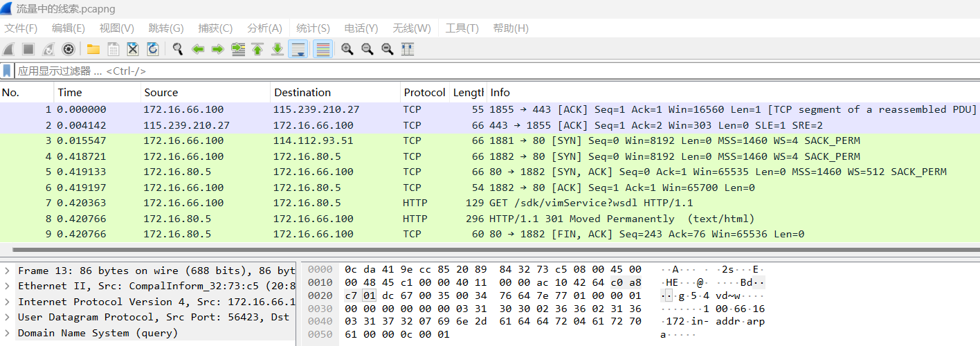This screenshot has width=980, height=346.
Task: Expand Domain Name System (query) node
Action: [x=7, y=333]
